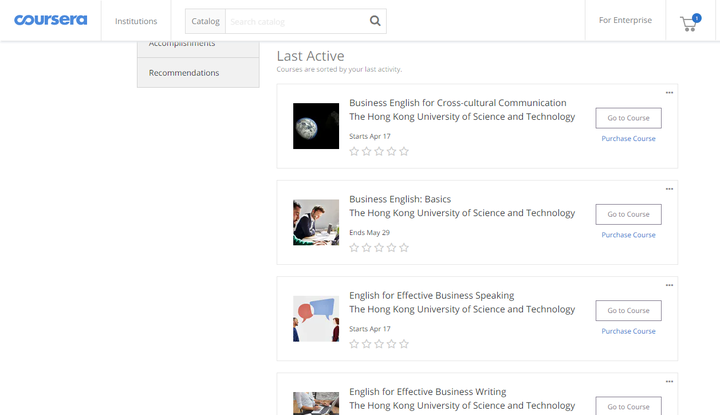Open the Coursera home logo
Viewport: 720px width, 415px height.
pyautogui.click(x=51, y=20)
